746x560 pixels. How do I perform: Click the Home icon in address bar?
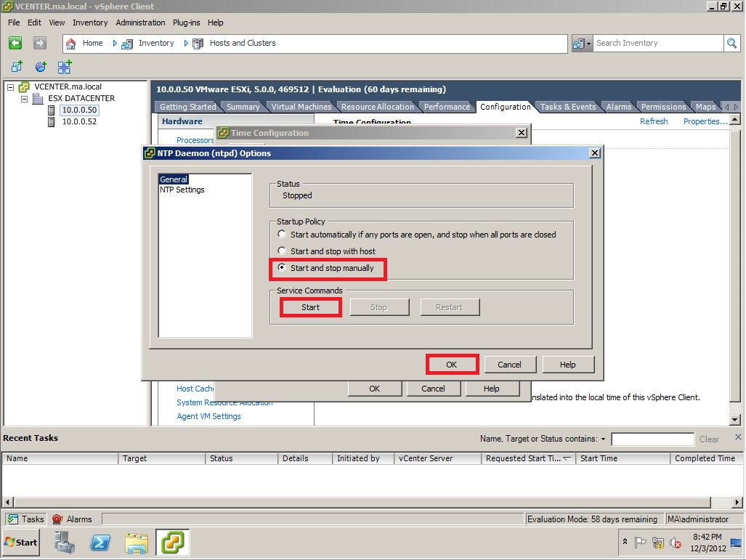(x=71, y=44)
